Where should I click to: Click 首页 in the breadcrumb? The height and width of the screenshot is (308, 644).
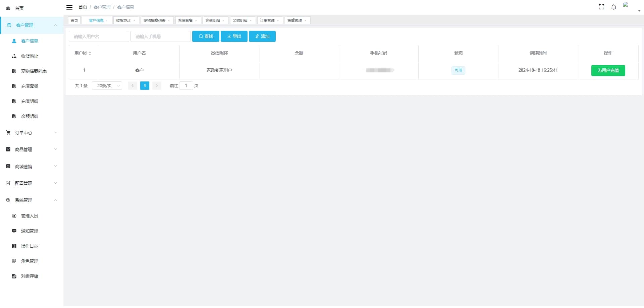[83, 7]
